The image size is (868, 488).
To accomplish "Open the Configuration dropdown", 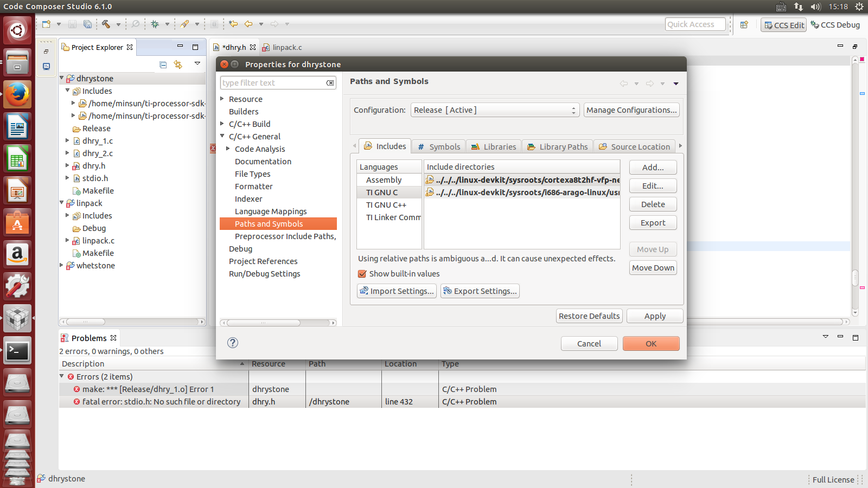I will tap(495, 110).
